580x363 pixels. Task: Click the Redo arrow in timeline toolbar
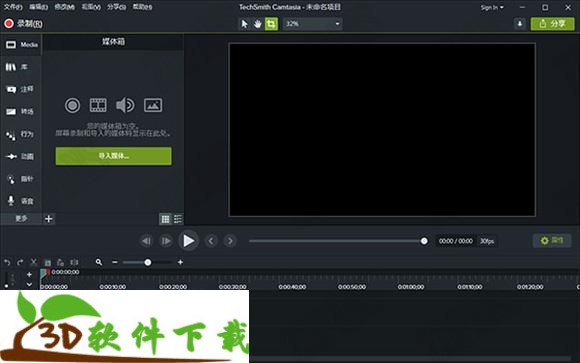20,262
